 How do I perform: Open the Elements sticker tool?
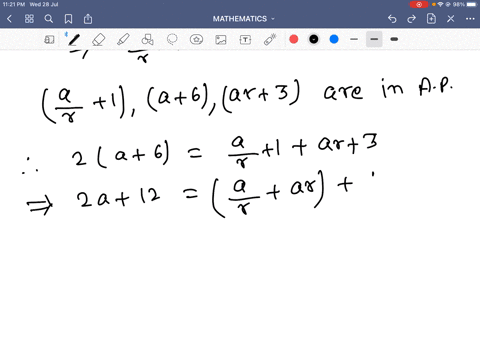[196, 40]
